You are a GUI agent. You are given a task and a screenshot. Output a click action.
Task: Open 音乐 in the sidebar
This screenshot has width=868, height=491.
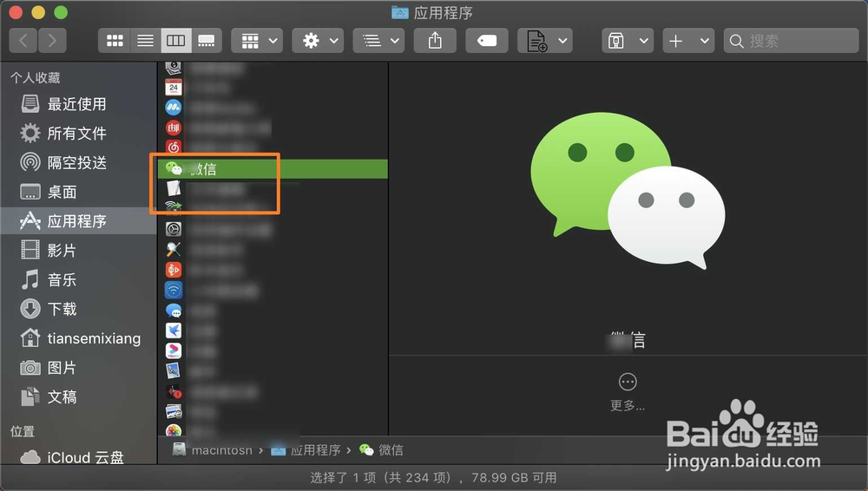(77, 279)
